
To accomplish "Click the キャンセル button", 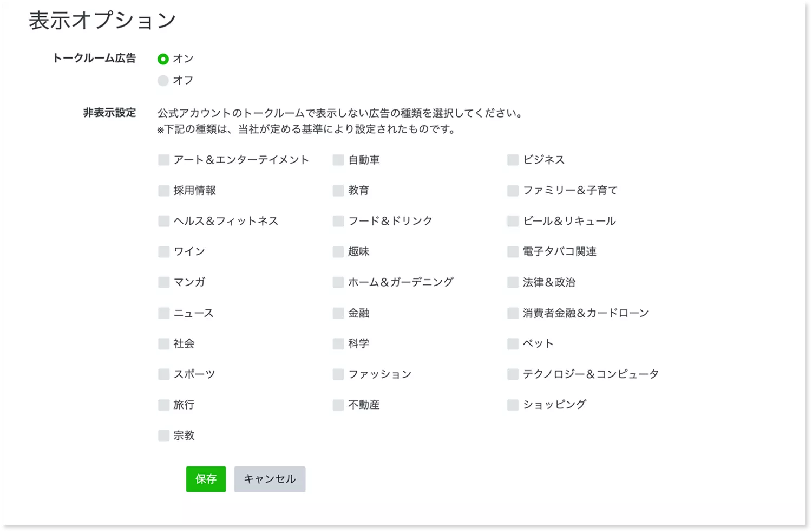I will [x=270, y=479].
